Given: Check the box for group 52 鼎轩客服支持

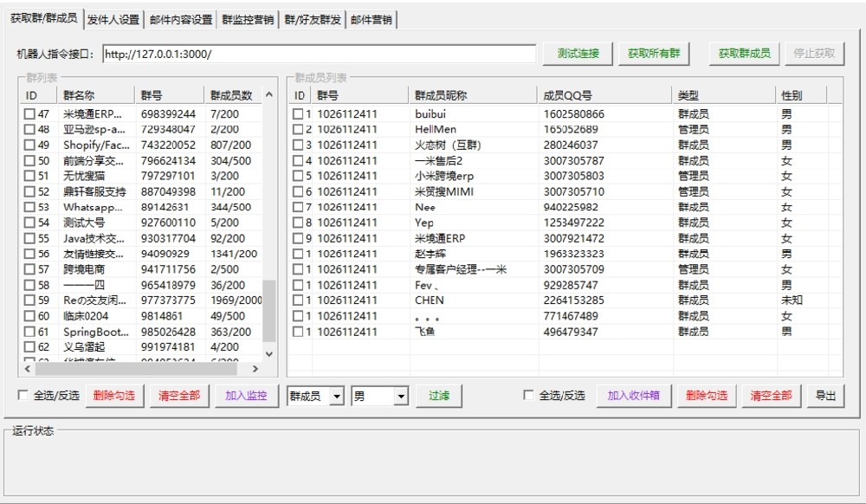Looking at the screenshot, I should coord(29,191).
